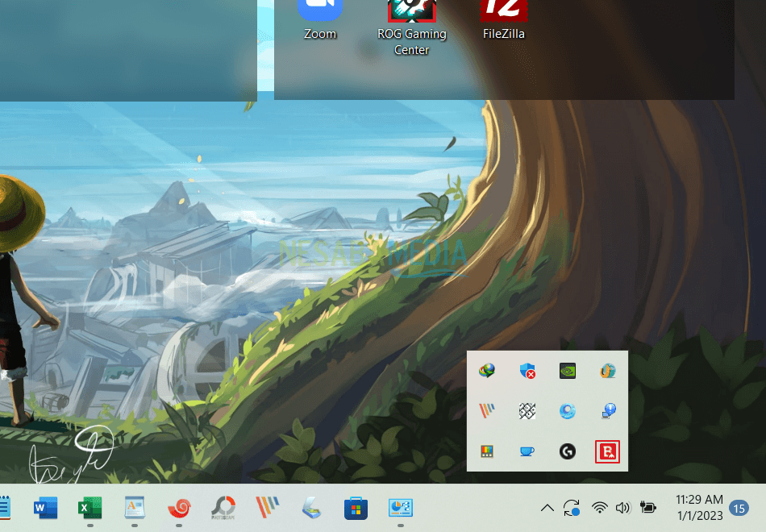The width and height of the screenshot is (766, 532).
Task: Click the striped W icon in tray popup
Action: point(487,411)
